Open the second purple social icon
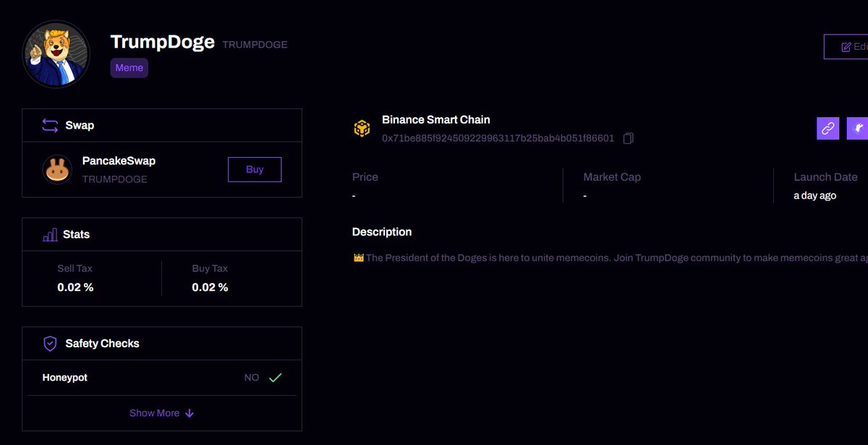868x445 pixels. [857, 128]
